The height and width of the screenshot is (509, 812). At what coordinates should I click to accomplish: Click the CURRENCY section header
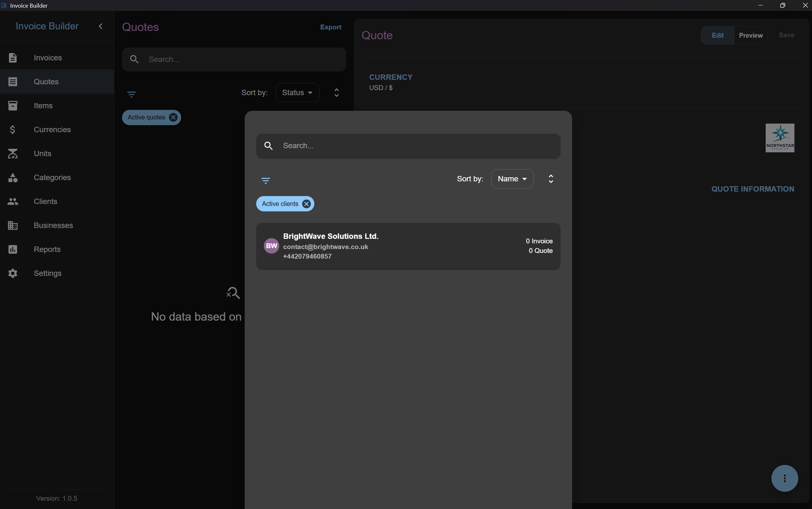tap(391, 77)
